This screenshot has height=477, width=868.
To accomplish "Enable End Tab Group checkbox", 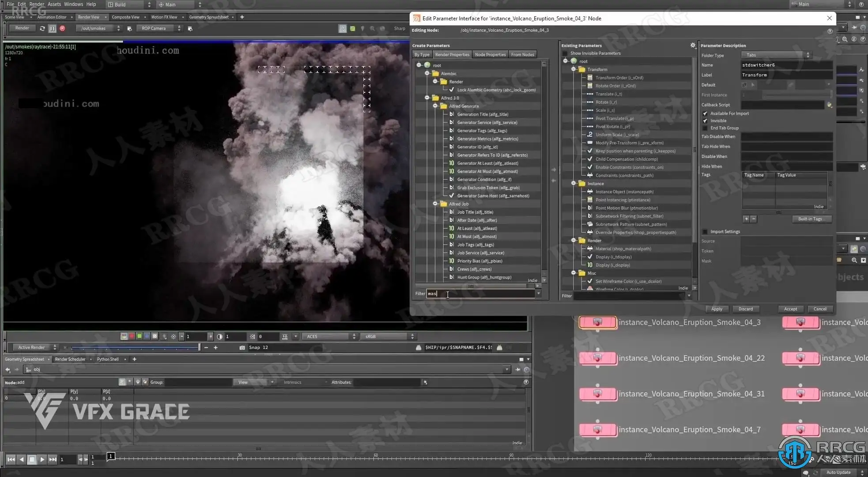I will coord(705,128).
